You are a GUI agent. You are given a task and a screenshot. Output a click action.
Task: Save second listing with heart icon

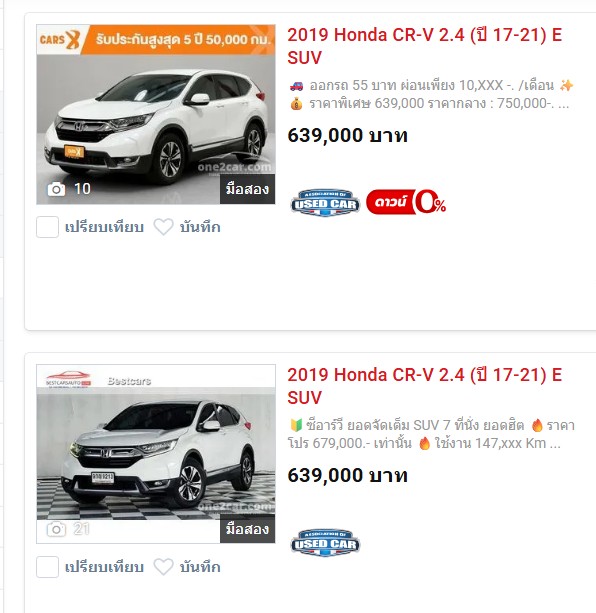pos(163,567)
